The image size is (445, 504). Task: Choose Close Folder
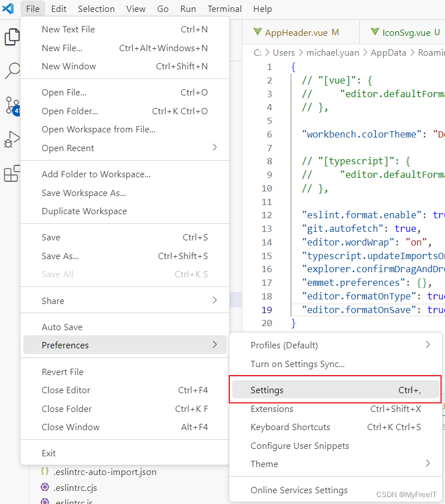click(x=125, y=409)
